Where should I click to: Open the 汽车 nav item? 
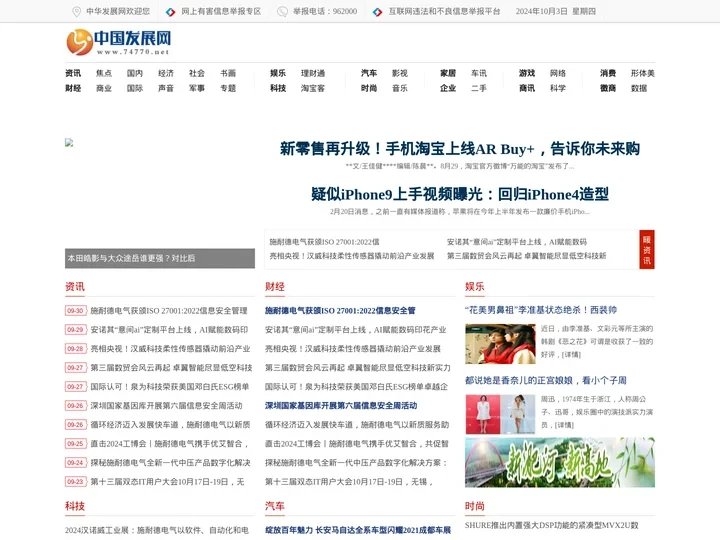[369, 73]
